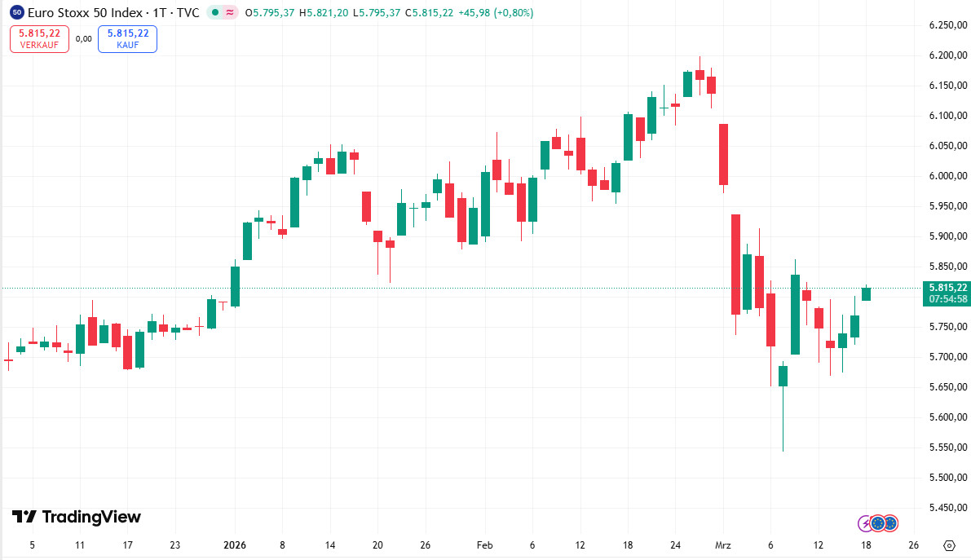Click KAUF to open a buy order

pyautogui.click(x=127, y=38)
